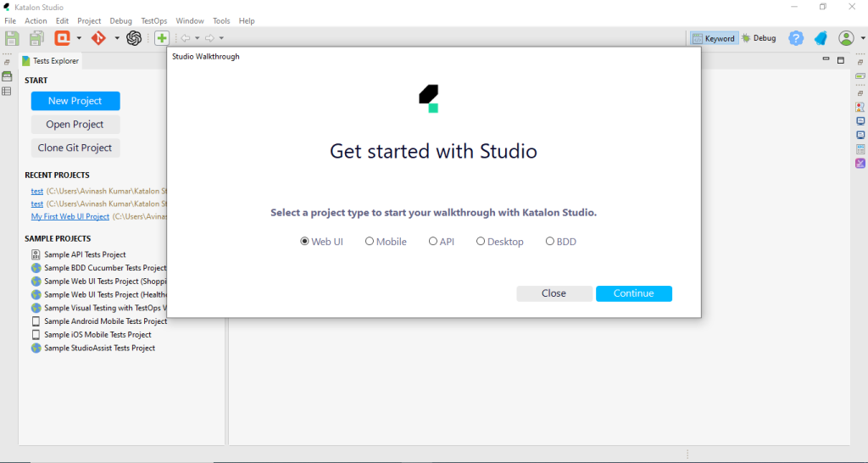Open the Forward history dropdown arrow
This screenshot has height=463, width=868.
tap(221, 38)
